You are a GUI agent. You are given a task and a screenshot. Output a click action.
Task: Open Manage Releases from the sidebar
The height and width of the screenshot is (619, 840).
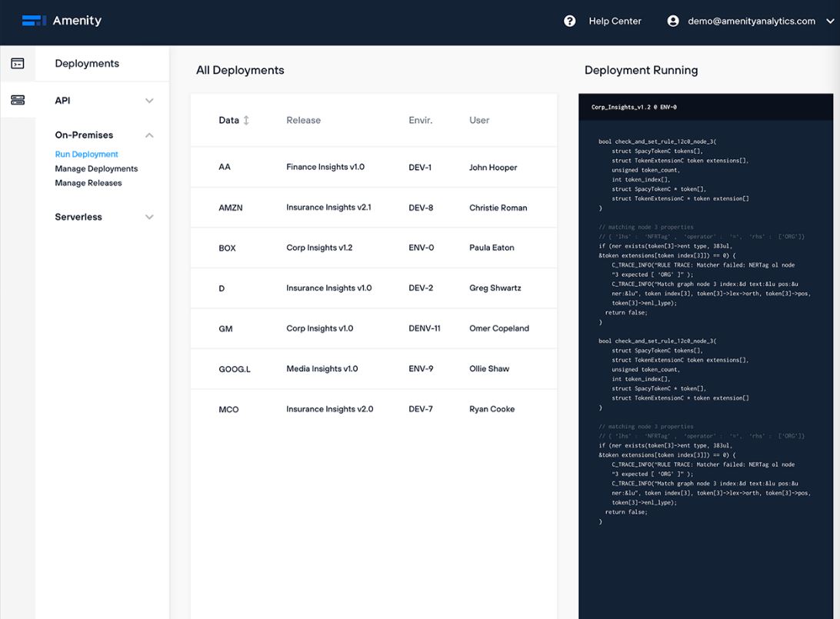89,183
